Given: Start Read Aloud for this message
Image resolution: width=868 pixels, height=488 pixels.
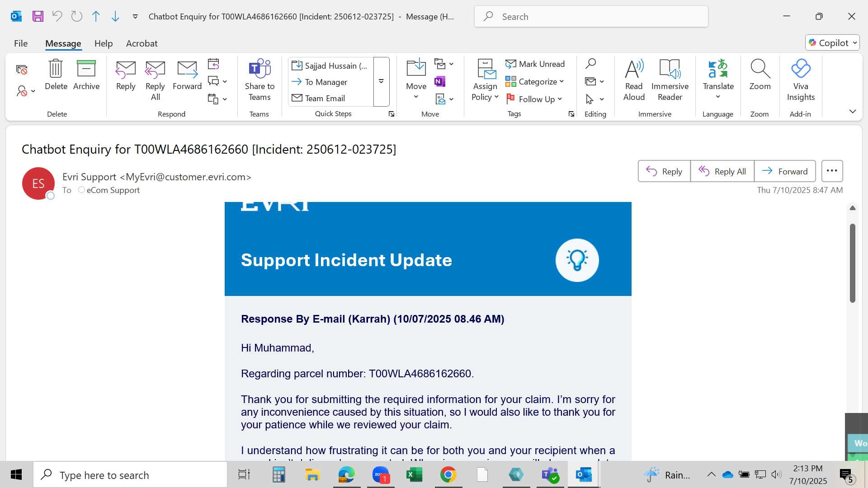Looking at the screenshot, I should tap(634, 80).
